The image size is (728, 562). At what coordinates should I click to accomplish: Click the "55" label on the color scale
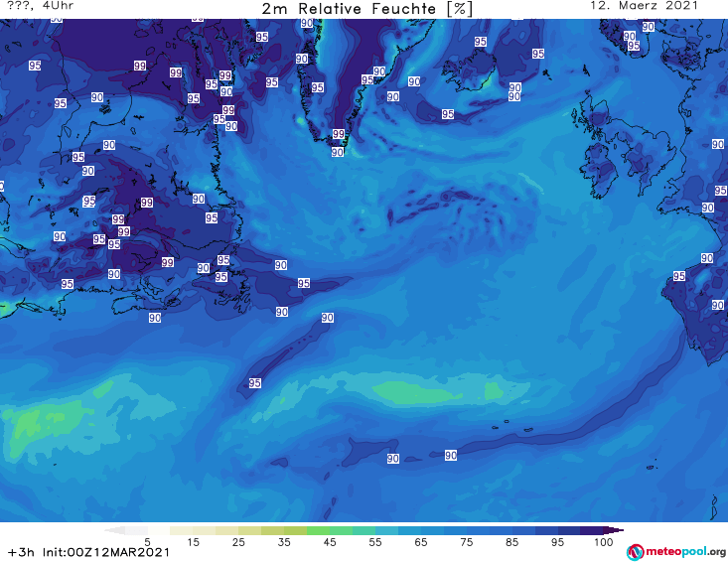(x=375, y=542)
